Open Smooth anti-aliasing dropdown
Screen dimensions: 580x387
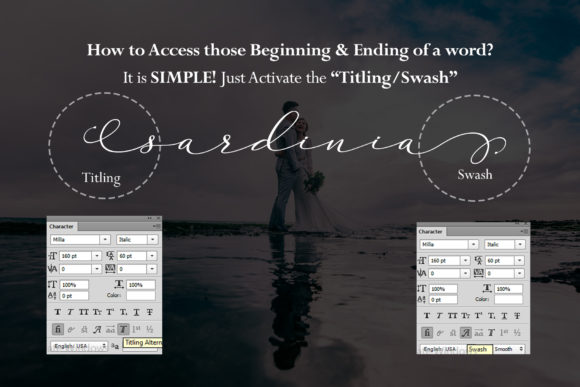(x=509, y=349)
